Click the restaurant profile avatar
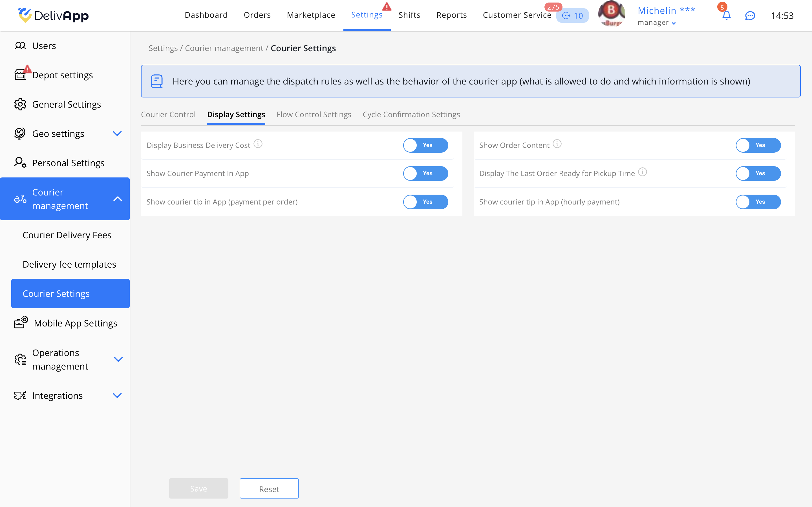812x507 pixels. (x=612, y=14)
